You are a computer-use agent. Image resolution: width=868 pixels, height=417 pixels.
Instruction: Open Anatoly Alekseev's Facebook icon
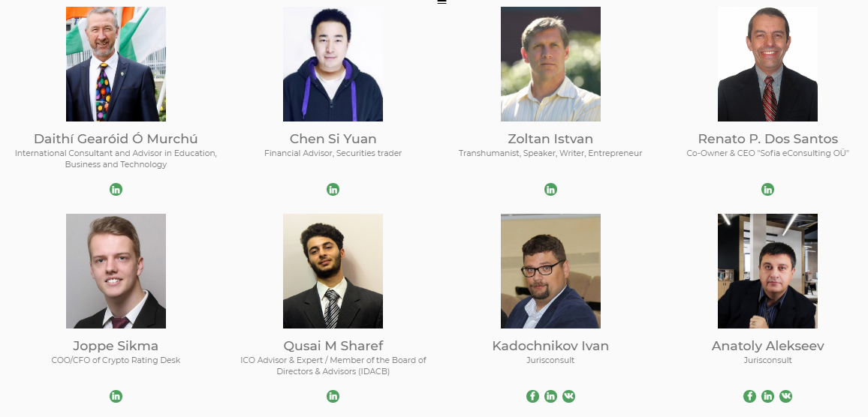click(749, 396)
